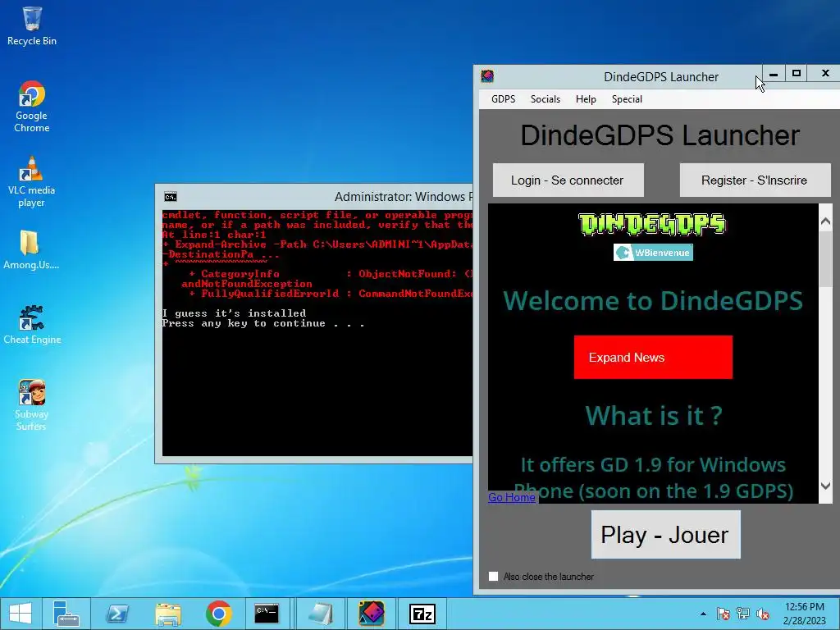The width and height of the screenshot is (840, 630).
Task: Select the Subway Surfers desktop shortcut
Action: (x=31, y=404)
